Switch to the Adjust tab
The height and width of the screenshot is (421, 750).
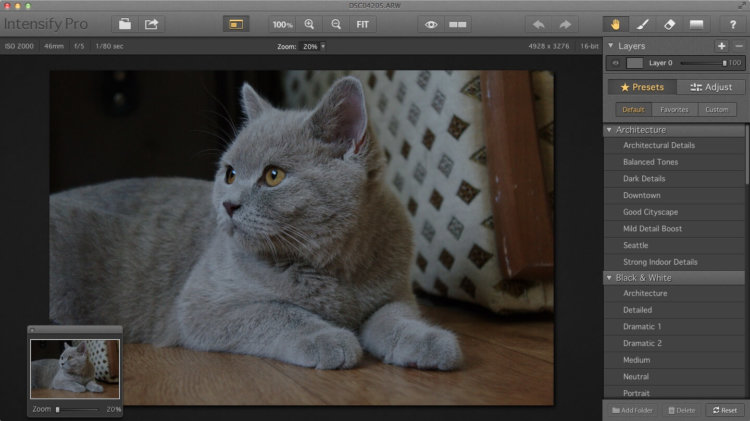pyautogui.click(x=711, y=87)
